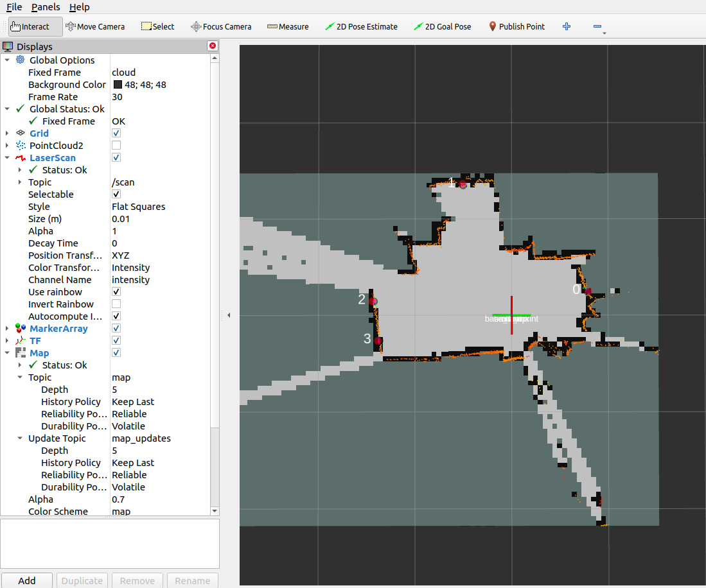
Task: Disable the LaserScan display checkbox
Action: click(x=116, y=157)
